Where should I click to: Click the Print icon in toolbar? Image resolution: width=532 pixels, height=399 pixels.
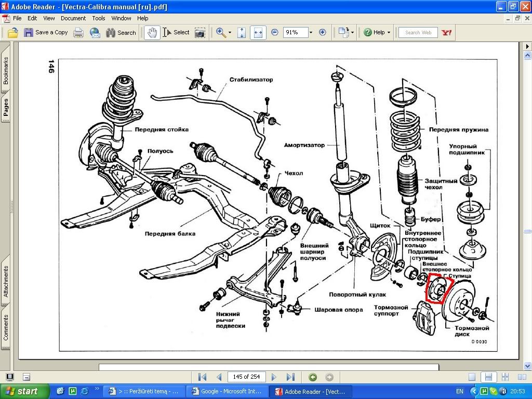[78, 32]
